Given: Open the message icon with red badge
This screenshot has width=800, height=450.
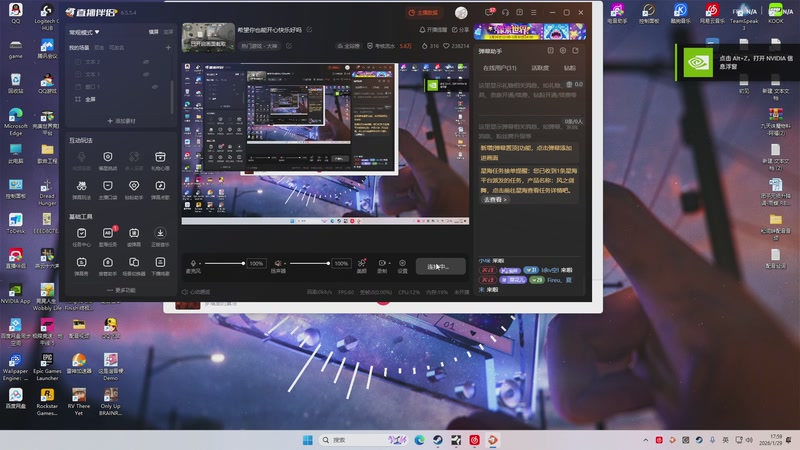Looking at the screenshot, I should click(490, 12).
